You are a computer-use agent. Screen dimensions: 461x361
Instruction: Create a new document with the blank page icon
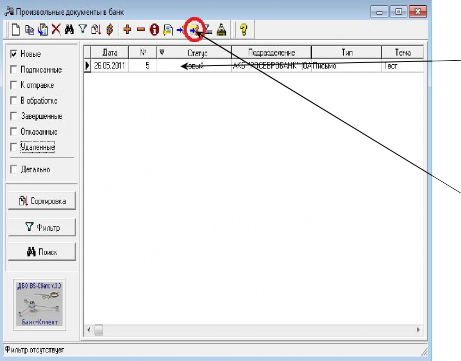(x=16, y=30)
